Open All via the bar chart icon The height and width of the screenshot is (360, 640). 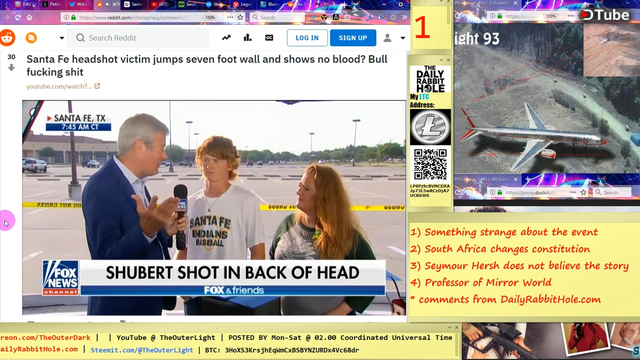click(247, 38)
